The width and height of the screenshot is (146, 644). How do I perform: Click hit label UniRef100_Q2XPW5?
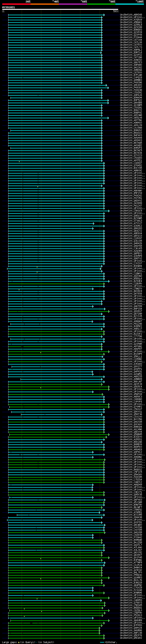(x=131, y=344)
